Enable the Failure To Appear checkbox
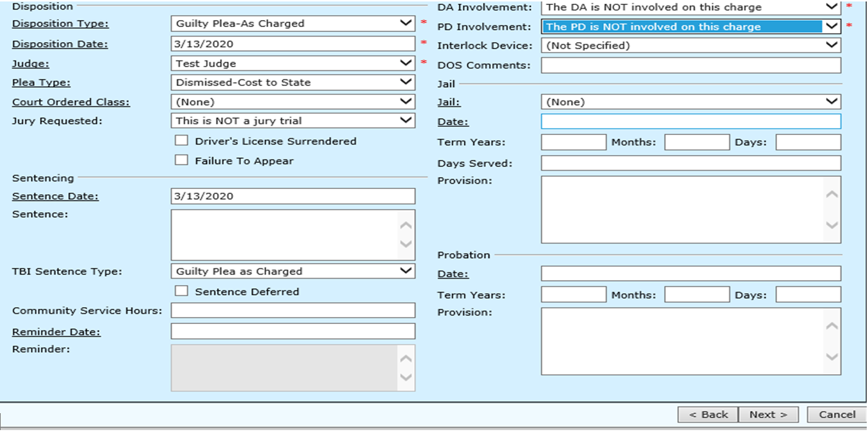The image size is (868, 432). 181,160
